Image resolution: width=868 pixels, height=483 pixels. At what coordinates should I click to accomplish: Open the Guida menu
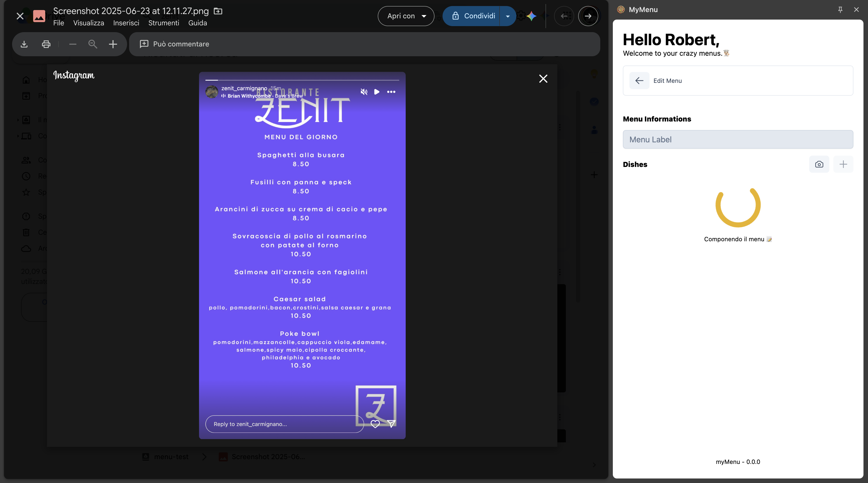click(197, 23)
